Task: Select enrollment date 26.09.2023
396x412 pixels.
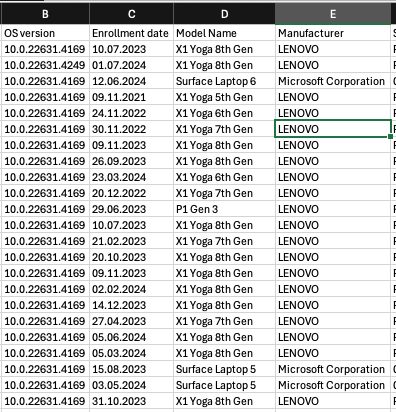Action: coord(132,161)
